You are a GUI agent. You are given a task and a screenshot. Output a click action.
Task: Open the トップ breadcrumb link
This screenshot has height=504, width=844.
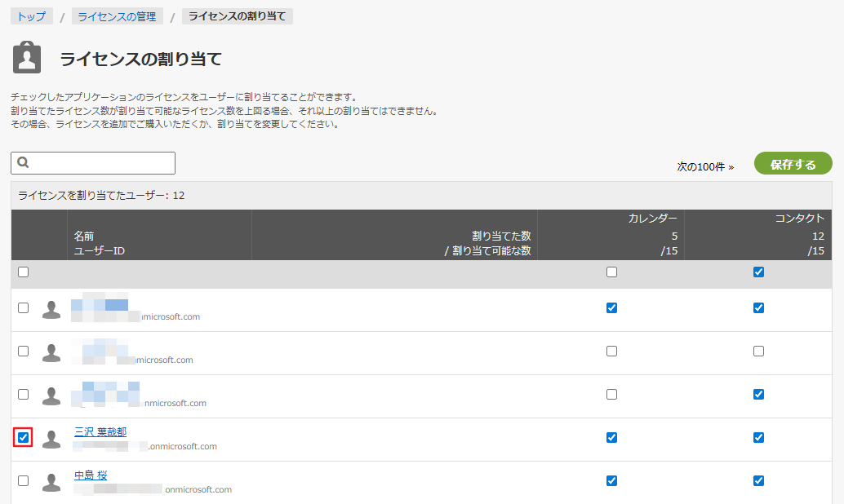pos(32,16)
